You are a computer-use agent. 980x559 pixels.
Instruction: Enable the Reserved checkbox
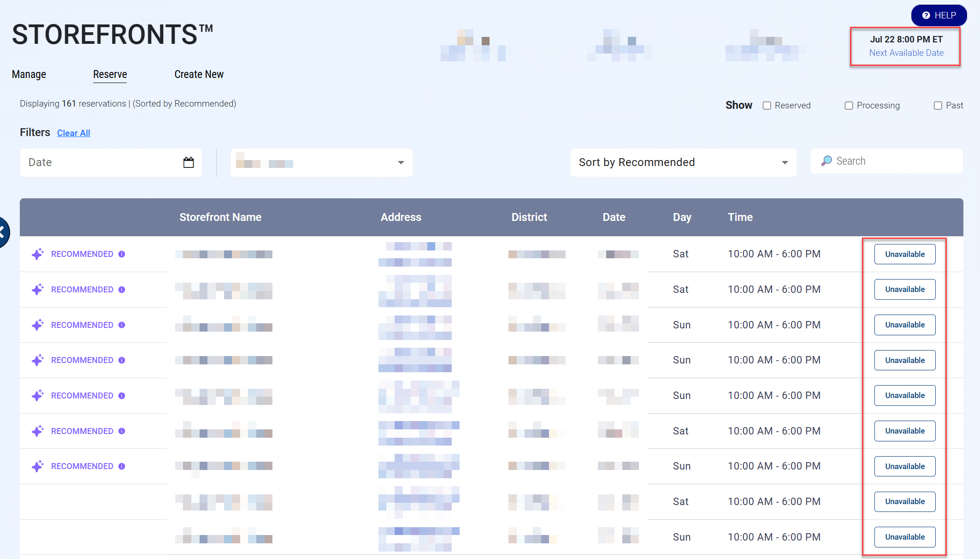[x=767, y=106]
